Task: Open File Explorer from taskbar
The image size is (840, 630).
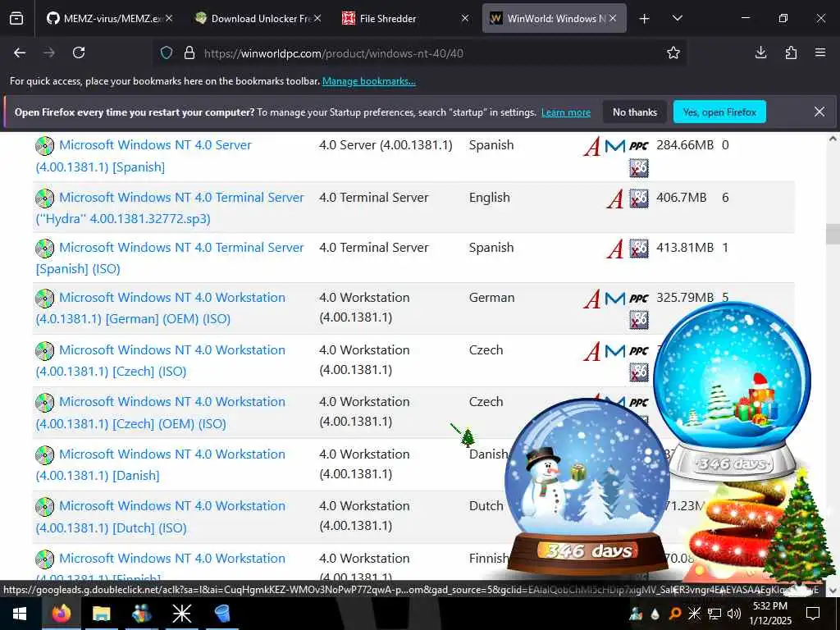Action: 101,614
